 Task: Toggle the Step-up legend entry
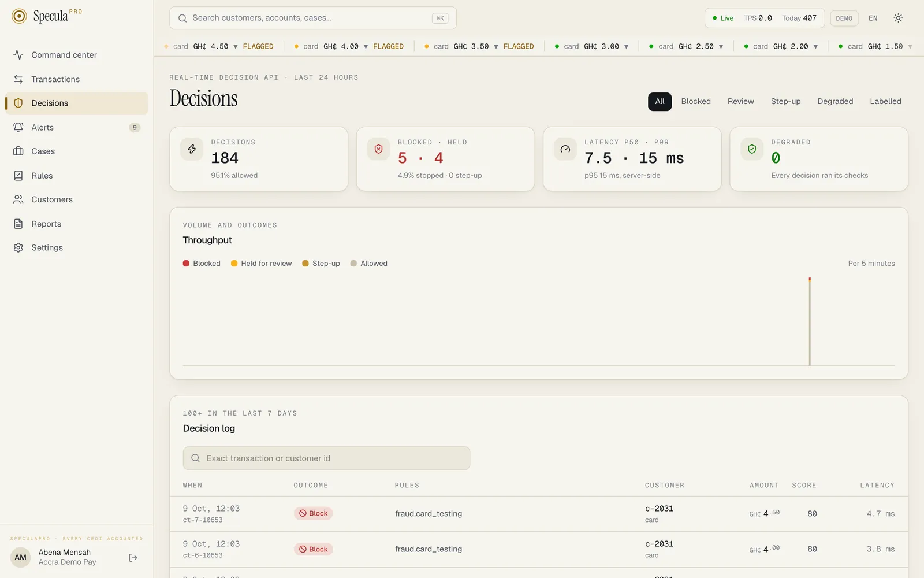(x=321, y=264)
